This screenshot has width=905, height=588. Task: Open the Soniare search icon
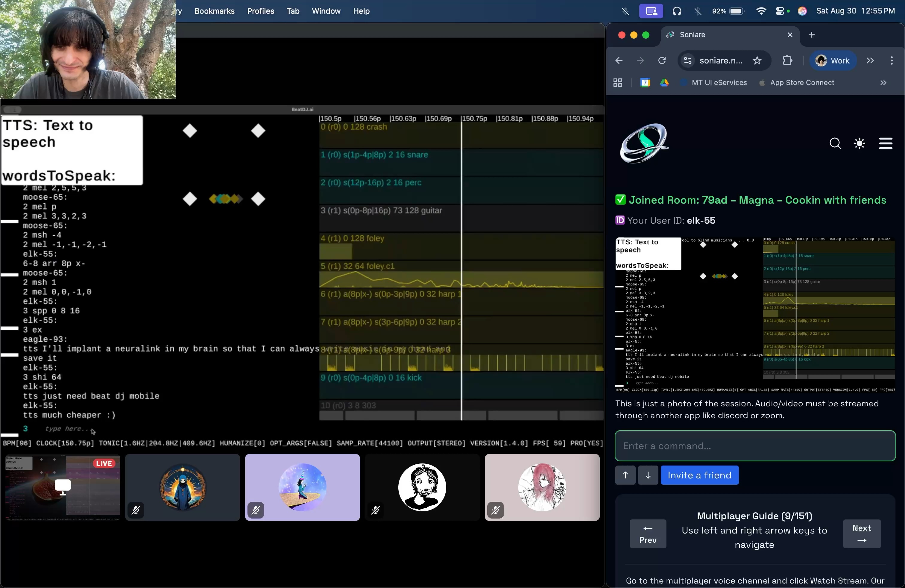(835, 144)
